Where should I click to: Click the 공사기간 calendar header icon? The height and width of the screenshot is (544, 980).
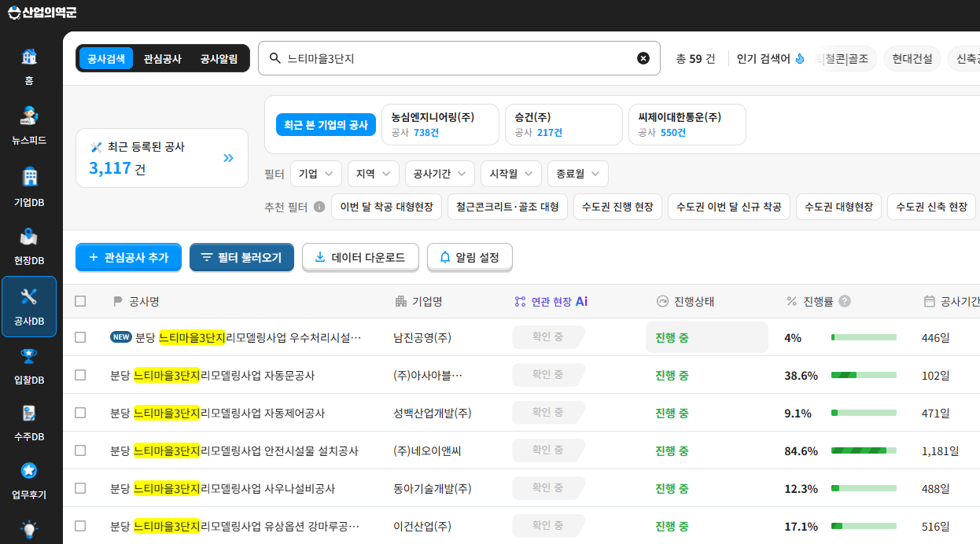pos(929,301)
